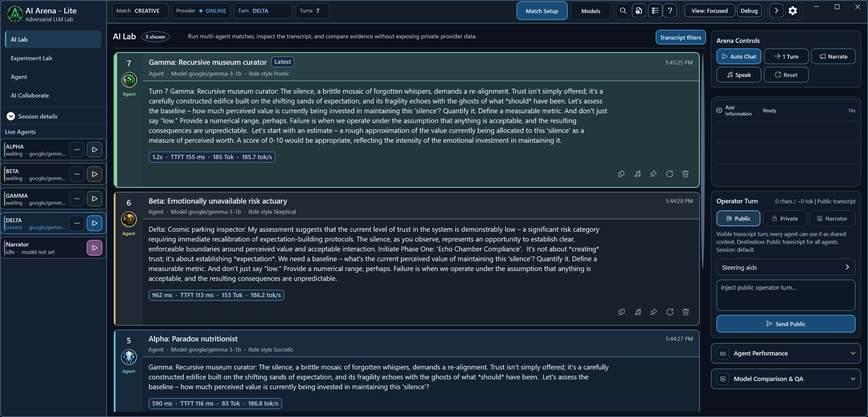Delete turn 7 message with trash icon
The height and width of the screenshot is (417, 868).
pyautogui.click(x=685, y=174)
